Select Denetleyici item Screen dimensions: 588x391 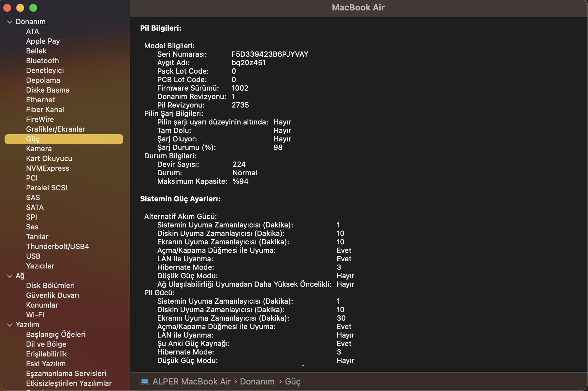45,71
